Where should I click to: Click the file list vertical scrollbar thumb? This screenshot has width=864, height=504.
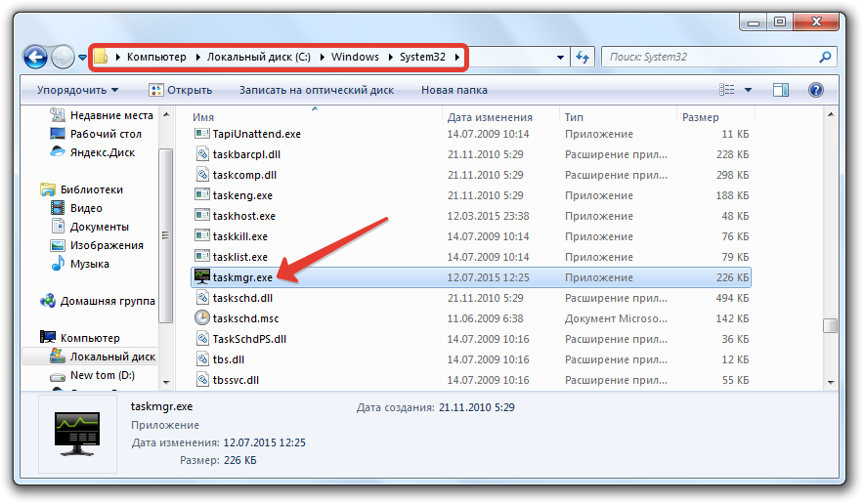830,325
